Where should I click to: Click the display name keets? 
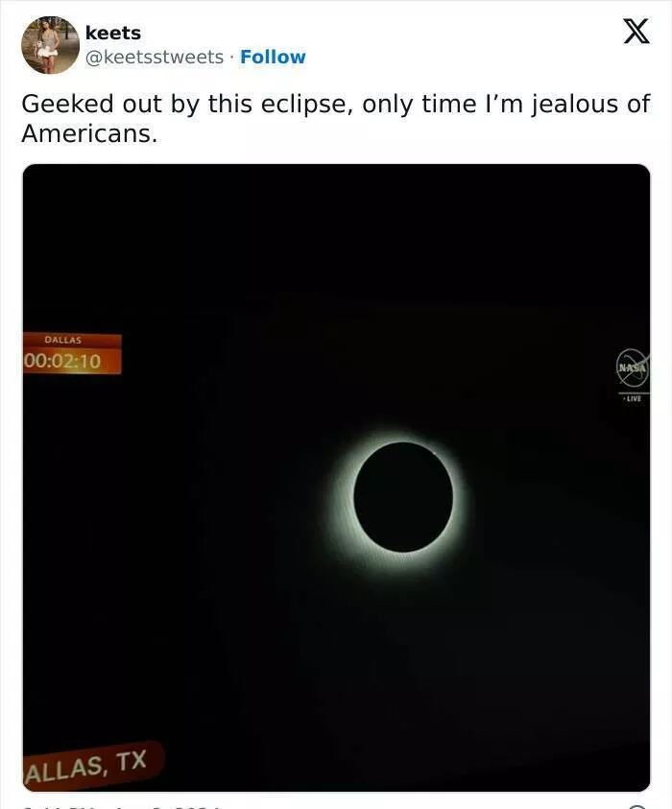[113, 33]
